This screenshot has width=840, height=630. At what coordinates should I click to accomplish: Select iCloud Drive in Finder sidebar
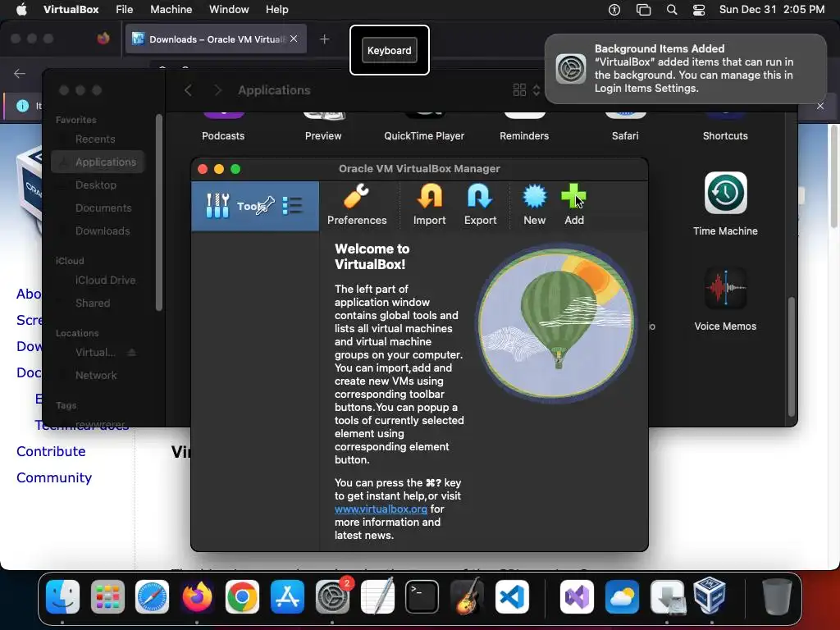tap(105, 280)
